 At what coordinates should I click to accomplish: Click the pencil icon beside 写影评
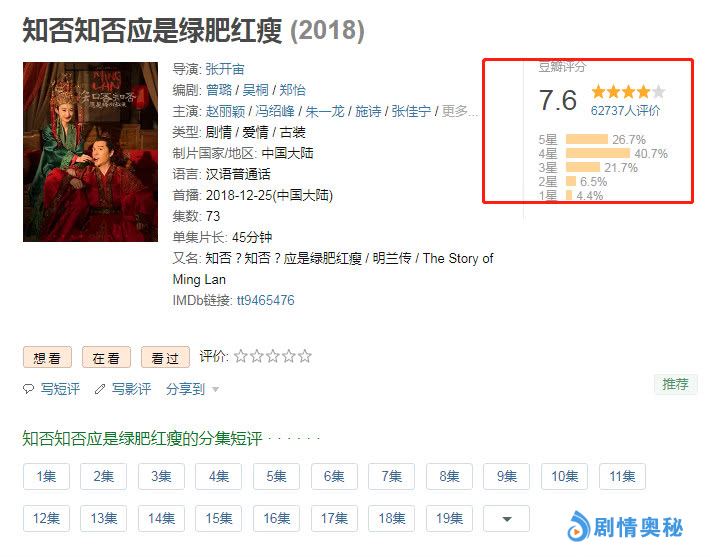100,389
